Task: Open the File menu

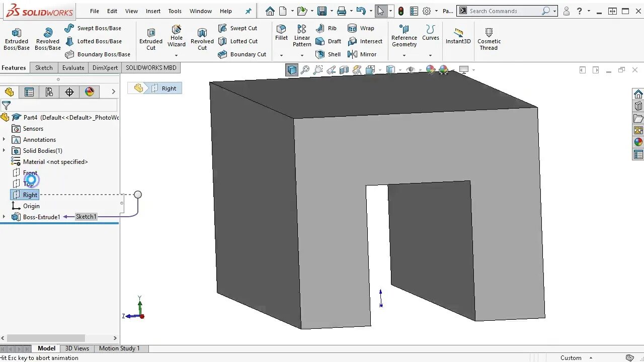Action: point(95,11)
